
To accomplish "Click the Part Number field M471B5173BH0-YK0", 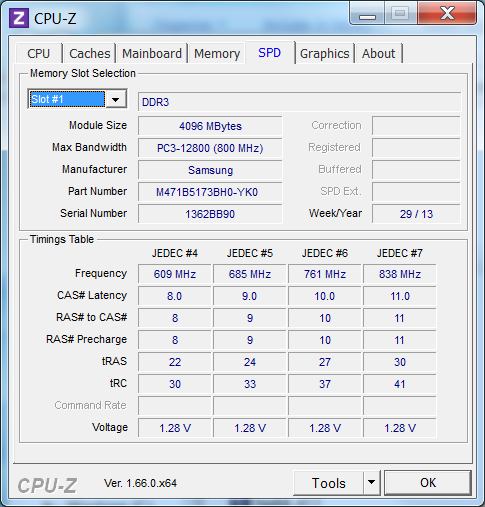I will (x=210, y=192).
